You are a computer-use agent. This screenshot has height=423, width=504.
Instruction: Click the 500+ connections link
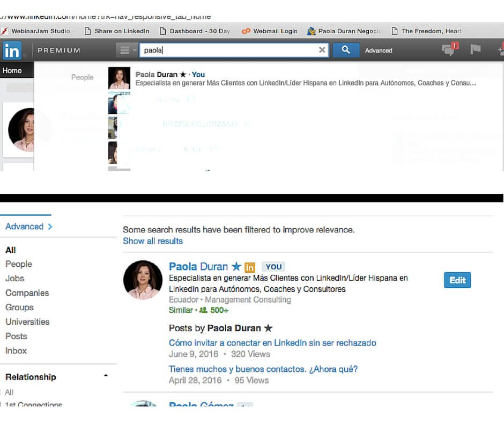[x=214, y=310]
